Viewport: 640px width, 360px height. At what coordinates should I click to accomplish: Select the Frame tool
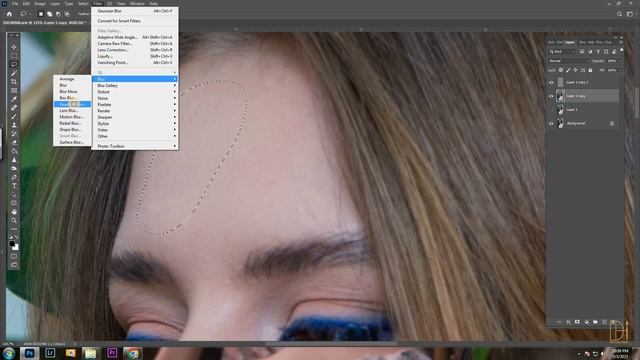(x=14, y=90)
